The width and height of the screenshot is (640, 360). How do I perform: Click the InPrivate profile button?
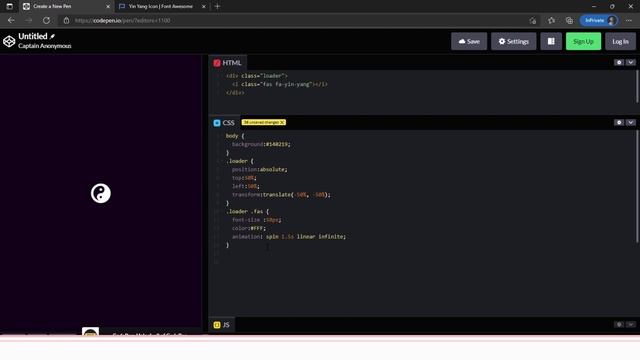pyautogui.click(x=599, y=20)
